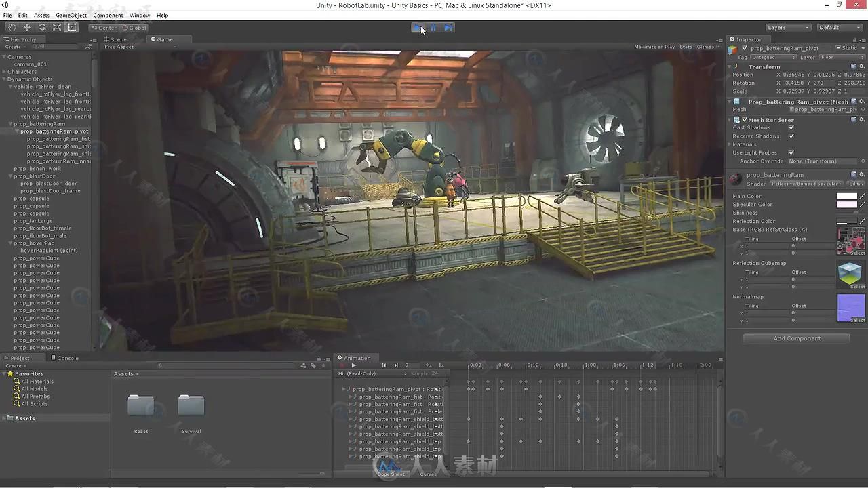Click the Step frame button in toolbar
The height and width of the screenshot is (488, 868).
click(x=448, y=28)
